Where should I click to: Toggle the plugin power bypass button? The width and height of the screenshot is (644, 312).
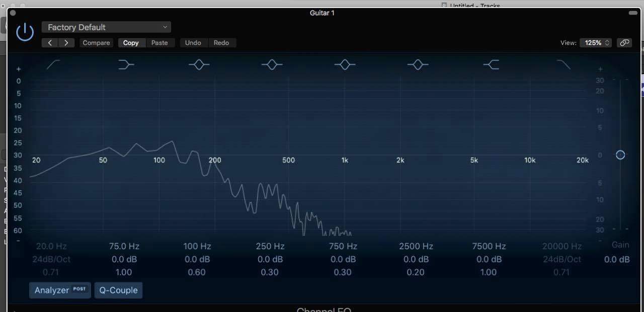point(25,33)
